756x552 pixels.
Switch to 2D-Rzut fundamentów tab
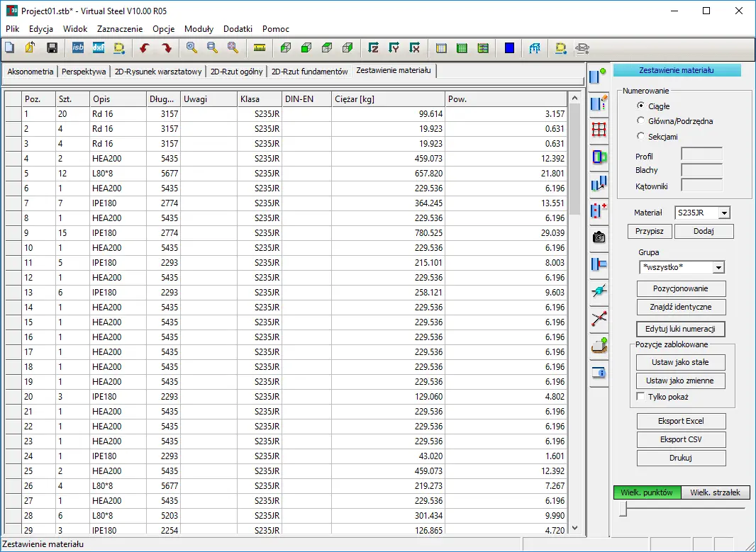310,72
